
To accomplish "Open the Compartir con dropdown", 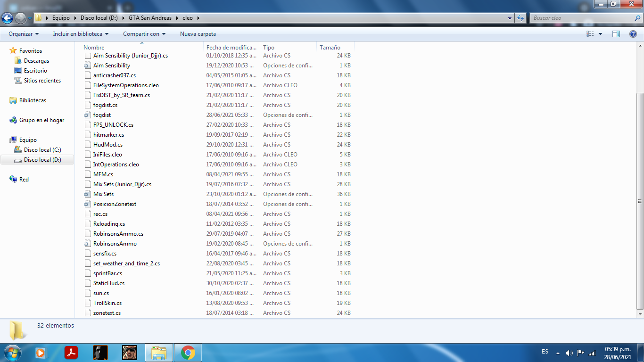I will (144, 34).
